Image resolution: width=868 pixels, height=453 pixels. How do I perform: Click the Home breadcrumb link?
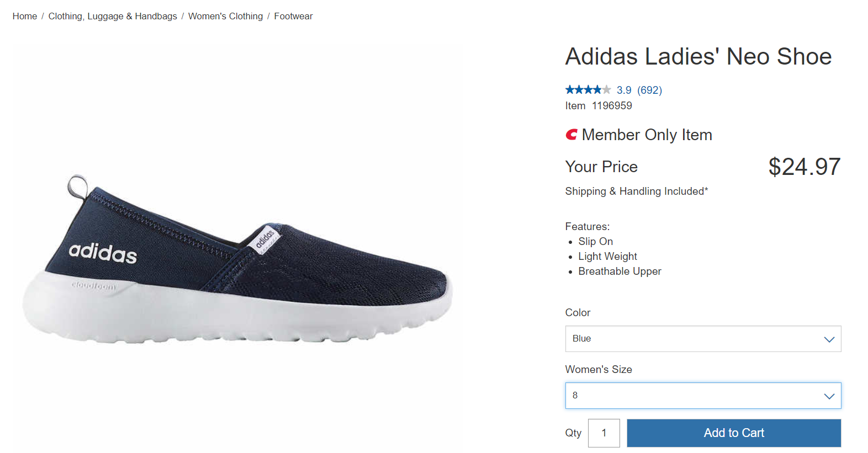point(25,17)
